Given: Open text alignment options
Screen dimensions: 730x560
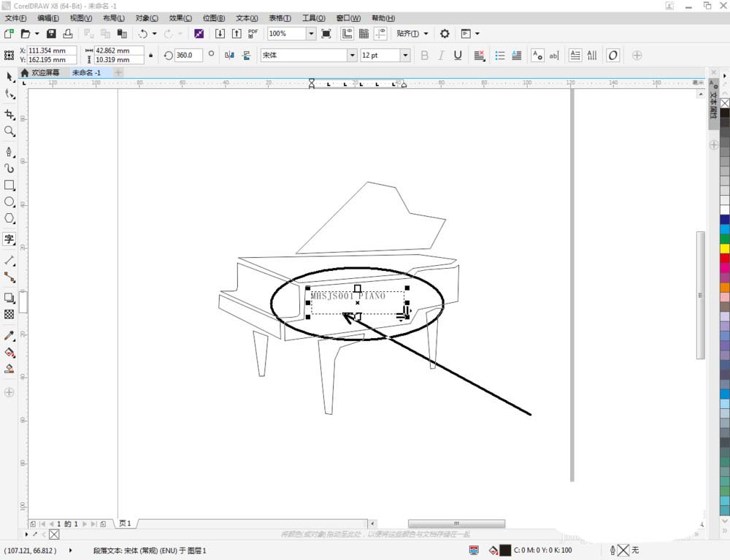Looking at the screenshot, I should pyautogui.click(x=480, y=55).
